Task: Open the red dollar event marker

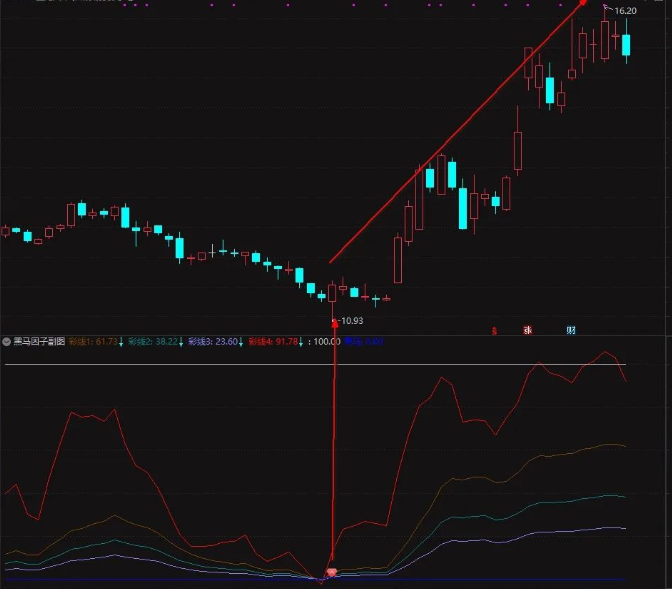Action: [494, 331]
